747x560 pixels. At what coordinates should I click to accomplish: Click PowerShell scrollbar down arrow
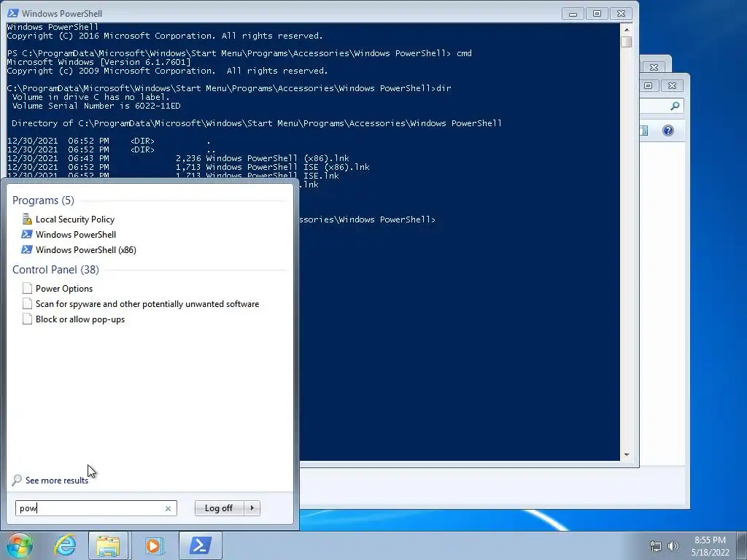pos(627,455)
